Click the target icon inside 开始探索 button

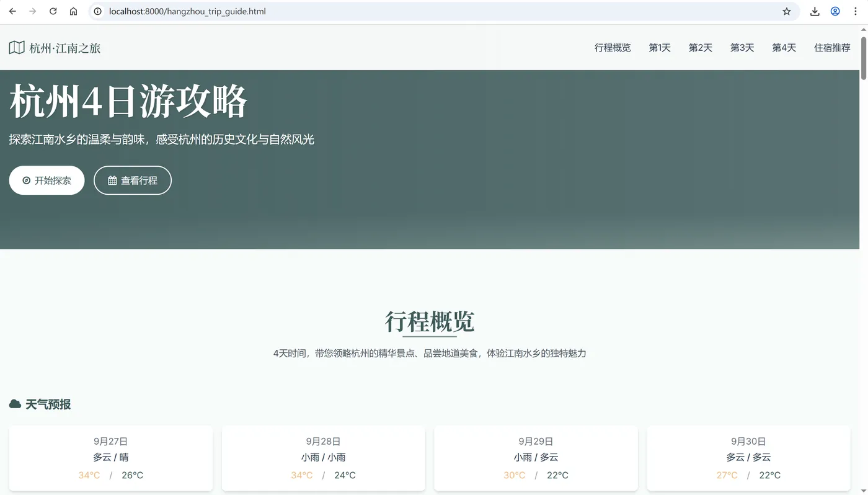tap(25, 180)
